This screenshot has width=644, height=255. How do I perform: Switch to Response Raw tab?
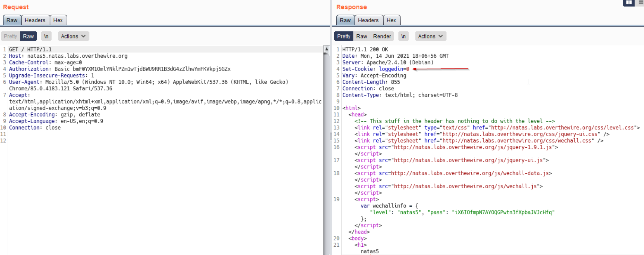point(345,20)
